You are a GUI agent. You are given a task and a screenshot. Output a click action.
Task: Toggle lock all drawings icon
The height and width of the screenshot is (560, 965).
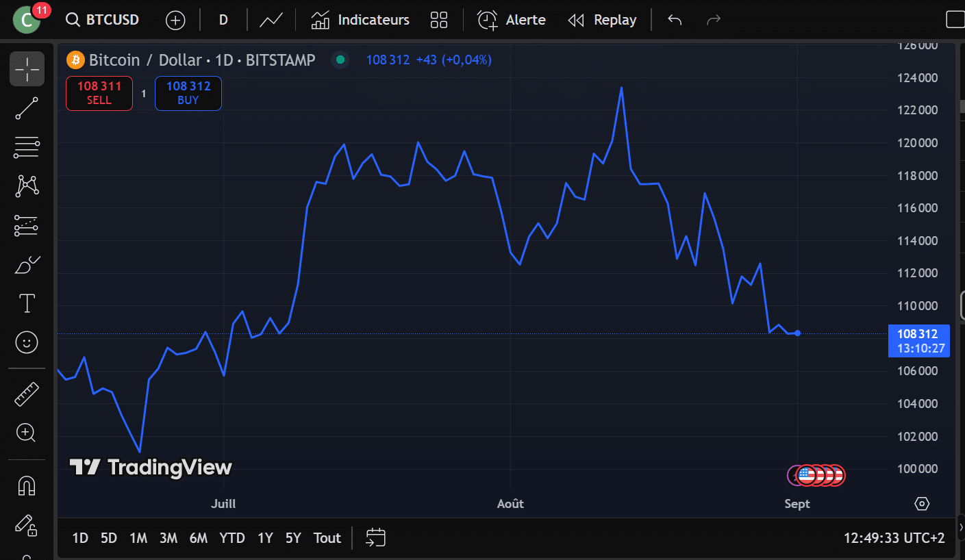(27, 524)
